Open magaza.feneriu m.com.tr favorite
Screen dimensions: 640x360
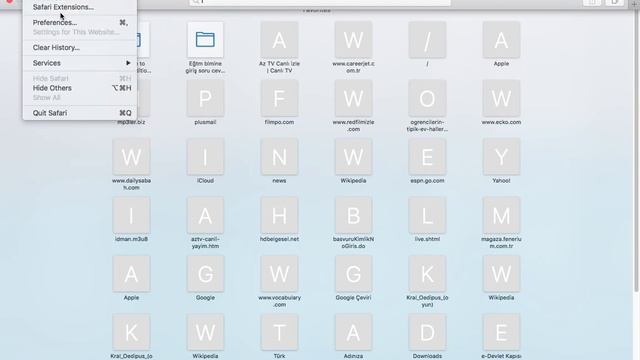501,215
